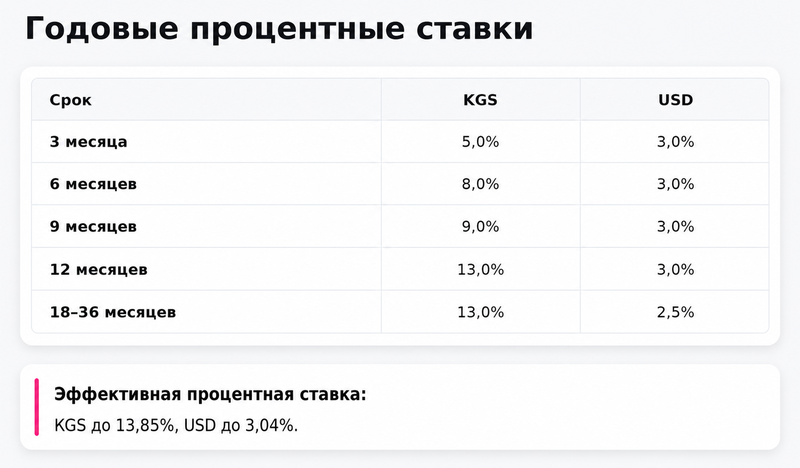The width and height of the screenshot is (800, 468).
Task: Select KGS rate 9,0% for 9 месяцев
Action: click(x=480, y=227)
